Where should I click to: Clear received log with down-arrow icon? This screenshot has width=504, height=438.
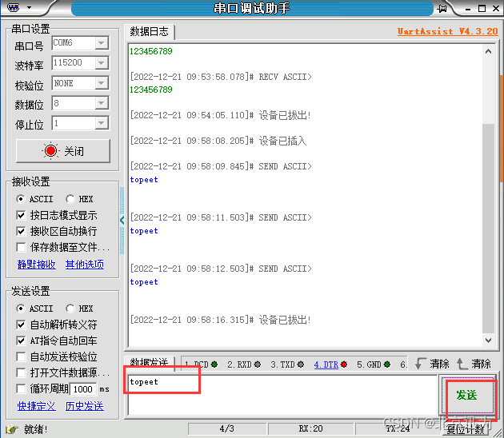420,364
